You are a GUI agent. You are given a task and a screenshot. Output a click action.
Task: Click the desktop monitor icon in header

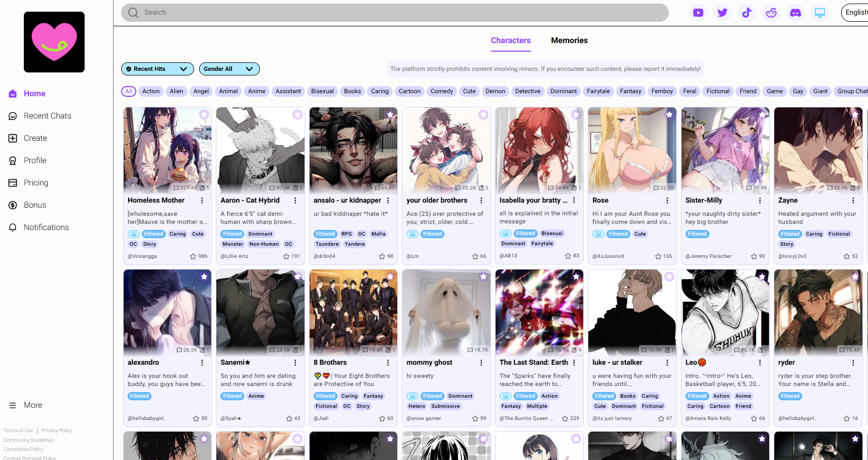tap(819, 13)
